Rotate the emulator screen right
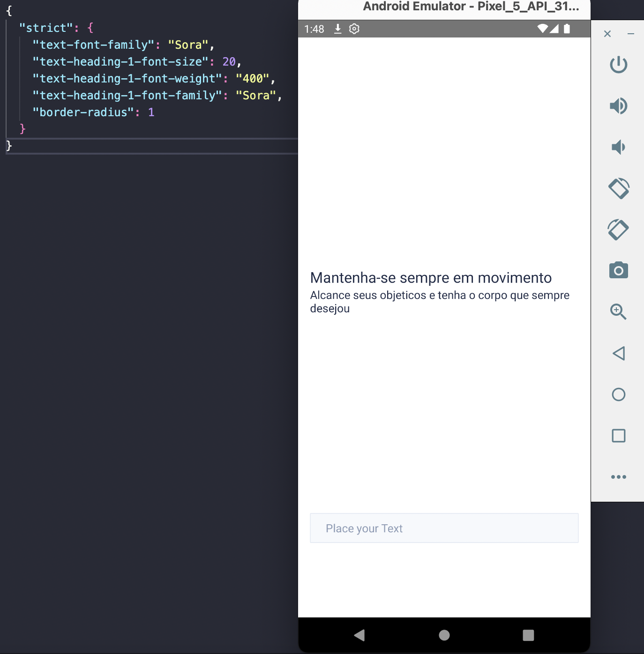644x654 pixels. coord(619,230)
